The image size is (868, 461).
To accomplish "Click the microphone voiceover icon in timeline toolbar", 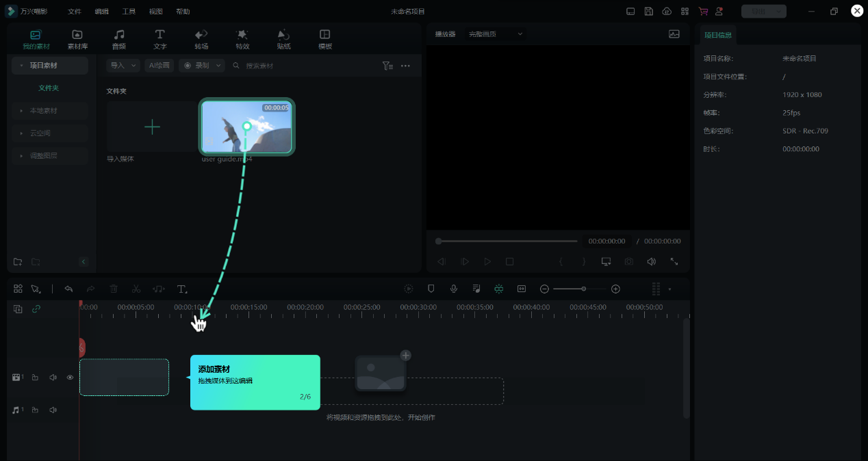I will pos(453,289).
